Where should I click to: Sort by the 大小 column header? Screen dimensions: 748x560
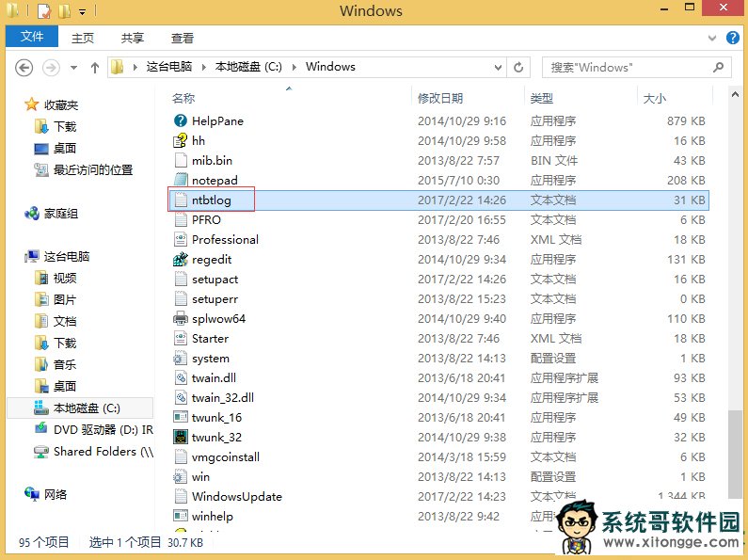(x=655, y=98)
